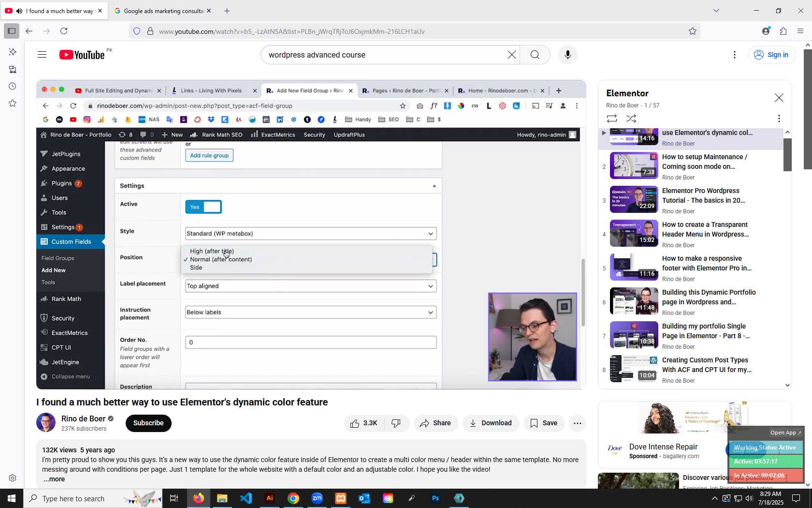The width and height of the screenshot is (812, 508).
Task: Close the Elementor playlist panel
Action: pos(779,98)
